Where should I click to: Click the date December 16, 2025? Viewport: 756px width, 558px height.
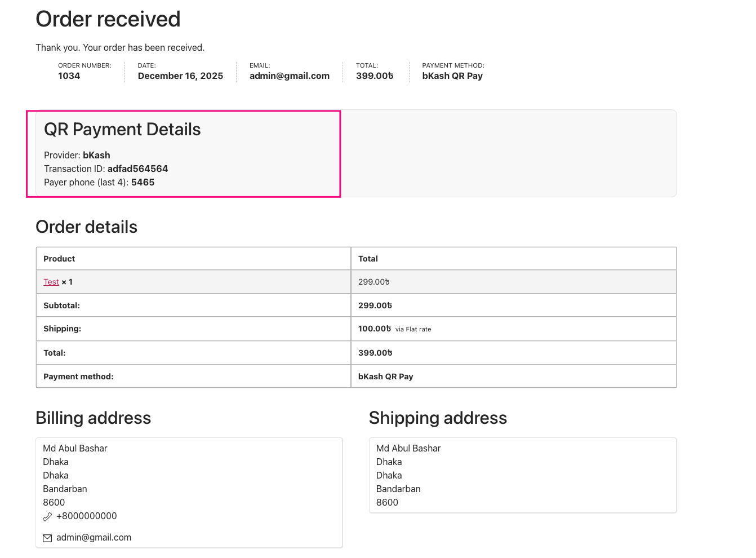180,76
